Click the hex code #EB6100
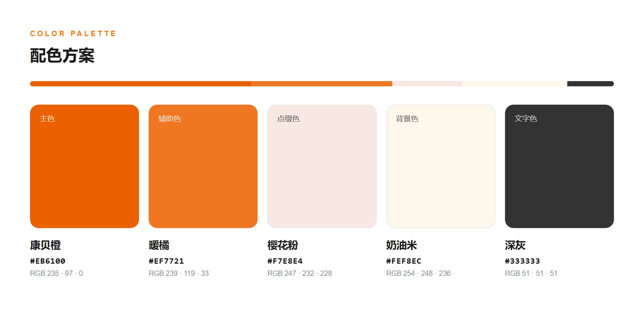Image resolution: width=644 pixels, height=322 pixels. coord(48,261)
